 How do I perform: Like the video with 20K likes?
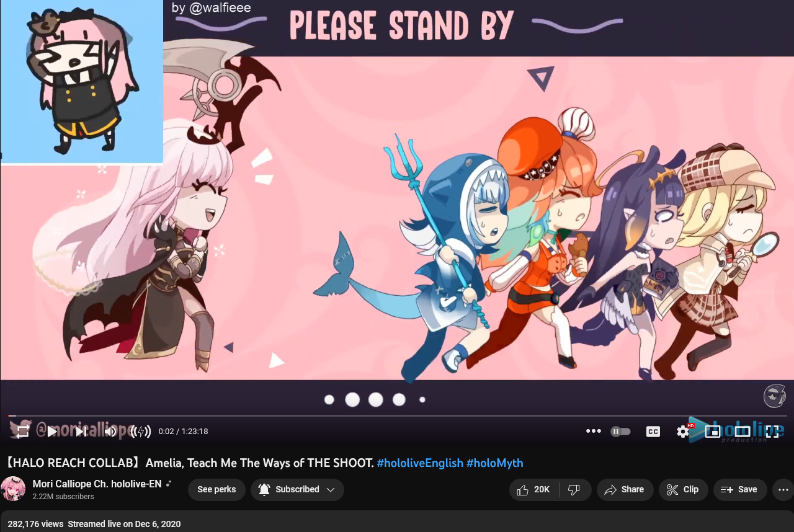pyautogui.click(x=533, y=490)
